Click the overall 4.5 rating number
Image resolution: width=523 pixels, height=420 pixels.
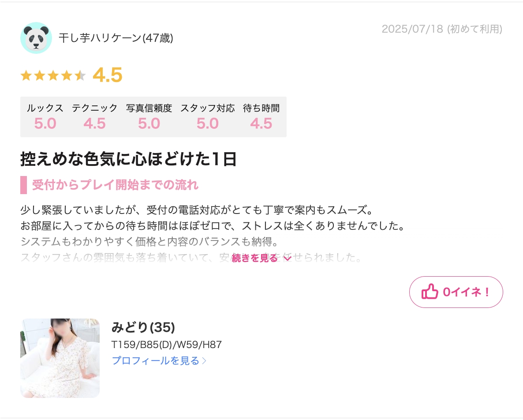[x=108, y=75]
